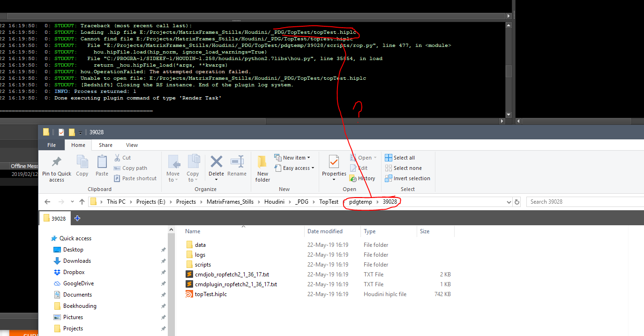
Task: Switch to the Home ribbon tab
Action: click(78, 145)
